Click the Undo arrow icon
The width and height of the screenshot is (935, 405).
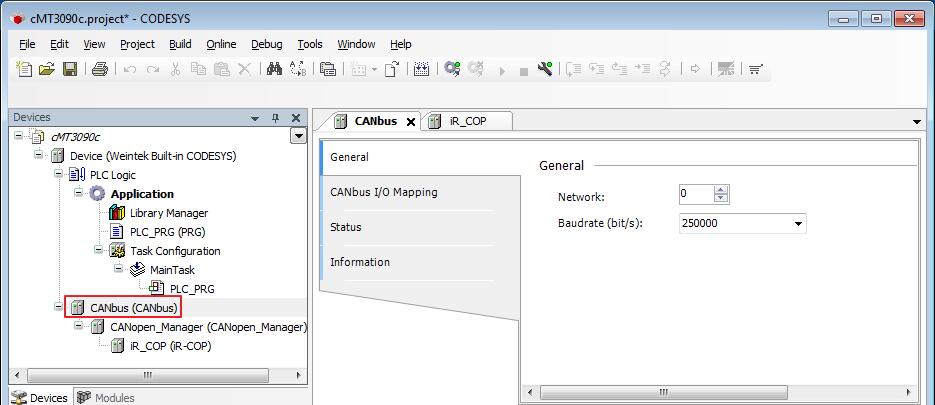(x=129, y=70)
